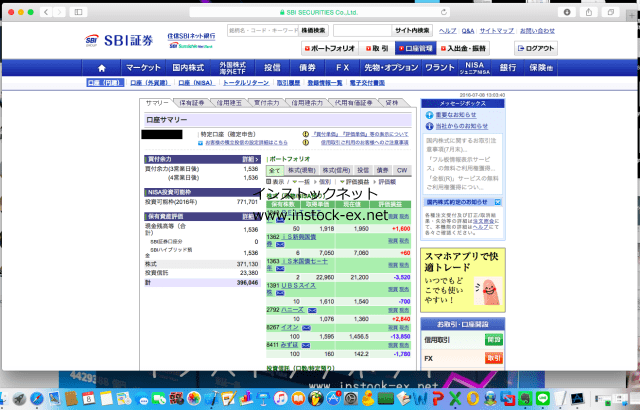Screen dimensions: 640x410
Task: Open the 口座(外貨建) sub-navigation link
Action: point(150,83)
